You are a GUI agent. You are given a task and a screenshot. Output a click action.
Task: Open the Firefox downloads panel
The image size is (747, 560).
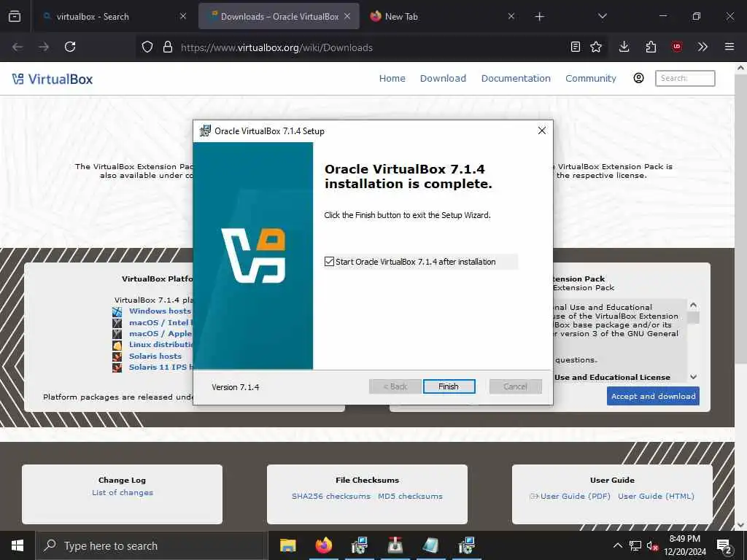pyautogui.click(x=624, y=47)
